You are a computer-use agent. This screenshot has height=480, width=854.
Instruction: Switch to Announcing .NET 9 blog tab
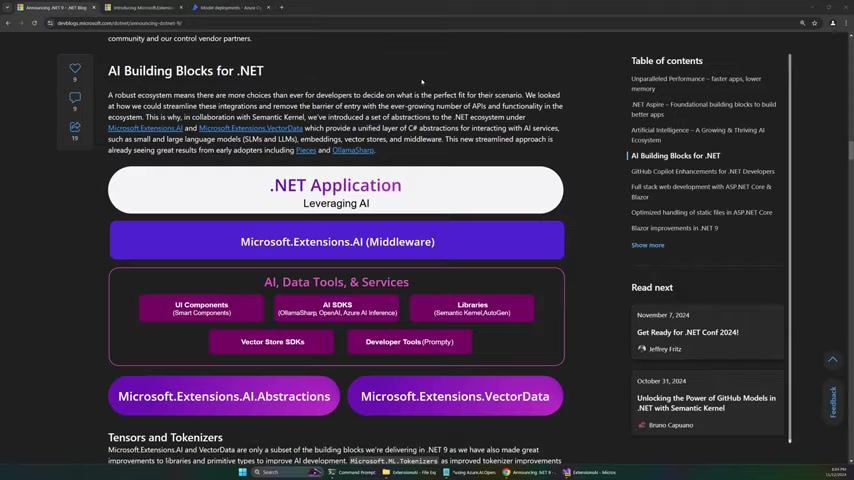pos(56,8)
